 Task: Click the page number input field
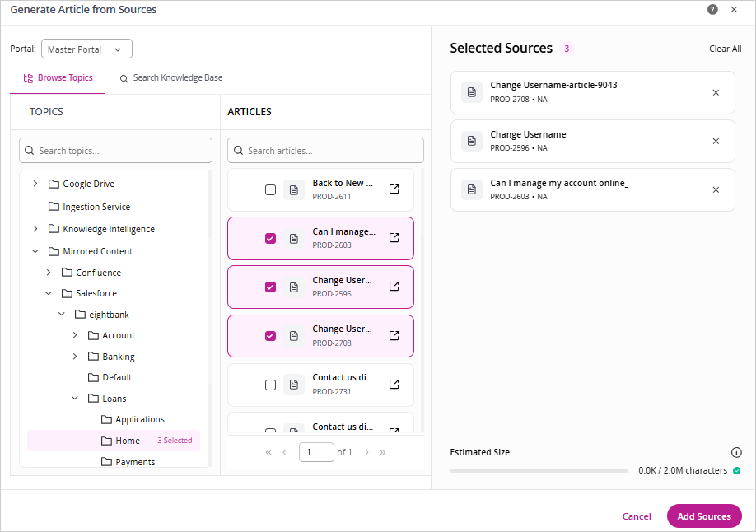(x=316, y=452)
